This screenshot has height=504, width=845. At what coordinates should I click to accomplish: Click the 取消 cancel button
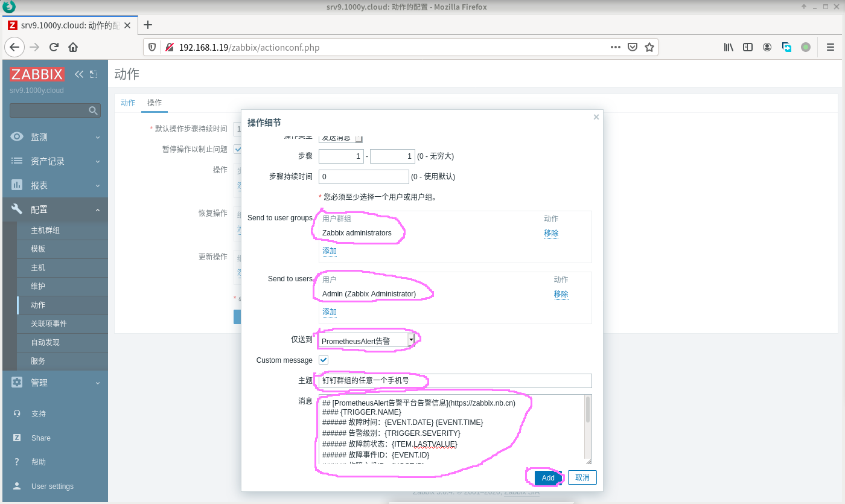582,477
